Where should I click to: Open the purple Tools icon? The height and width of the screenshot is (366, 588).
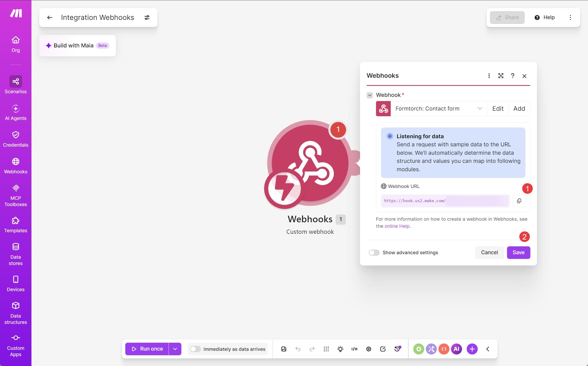tap(431, 349)
